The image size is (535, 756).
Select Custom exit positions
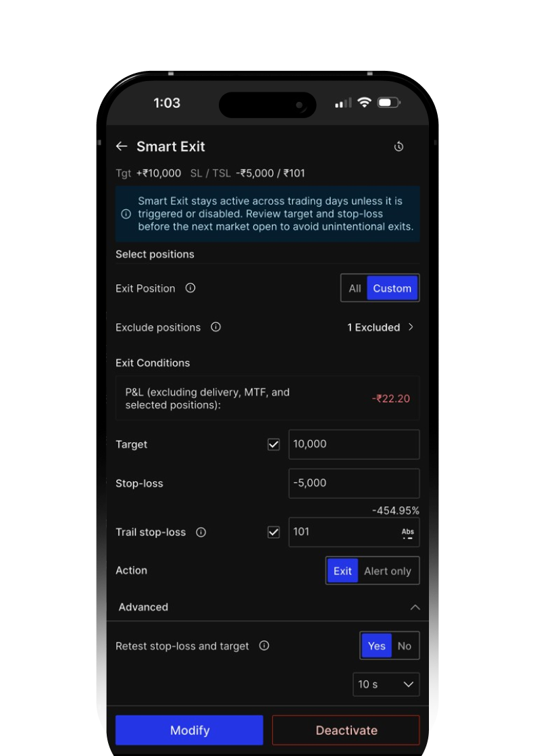(392, 288)
